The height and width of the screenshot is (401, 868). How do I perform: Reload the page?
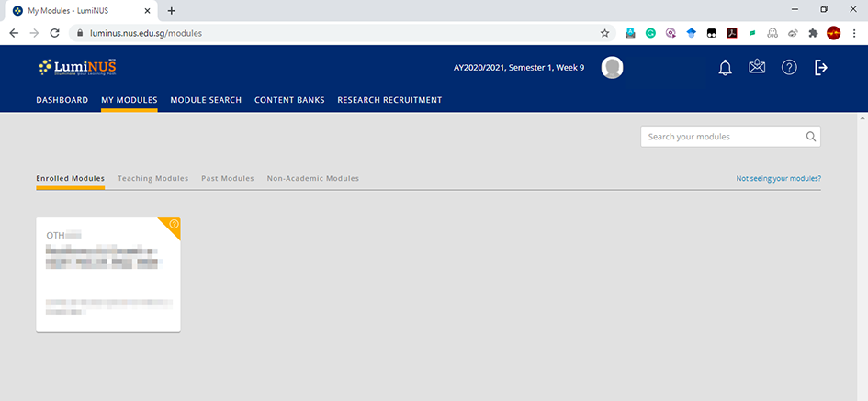pos(54,33)
